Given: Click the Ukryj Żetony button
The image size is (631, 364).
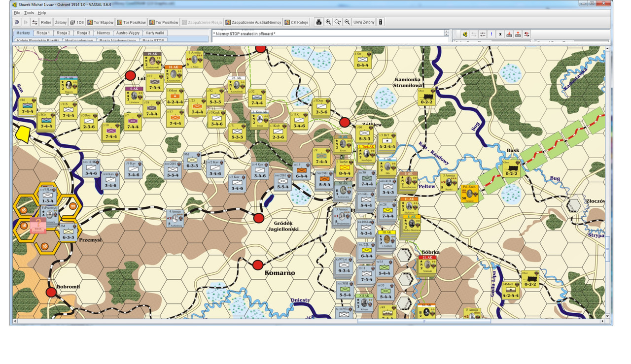Looking at the screenshot, I should tap(364, 22).
